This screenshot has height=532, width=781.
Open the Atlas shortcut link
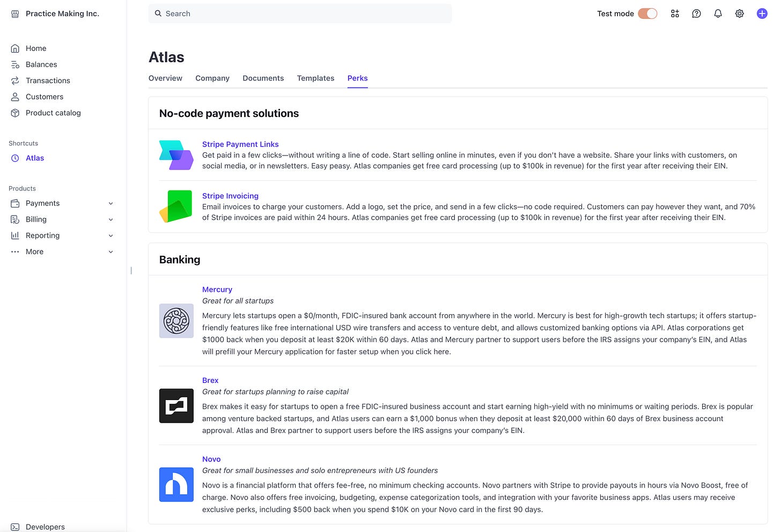pos(35,158)
